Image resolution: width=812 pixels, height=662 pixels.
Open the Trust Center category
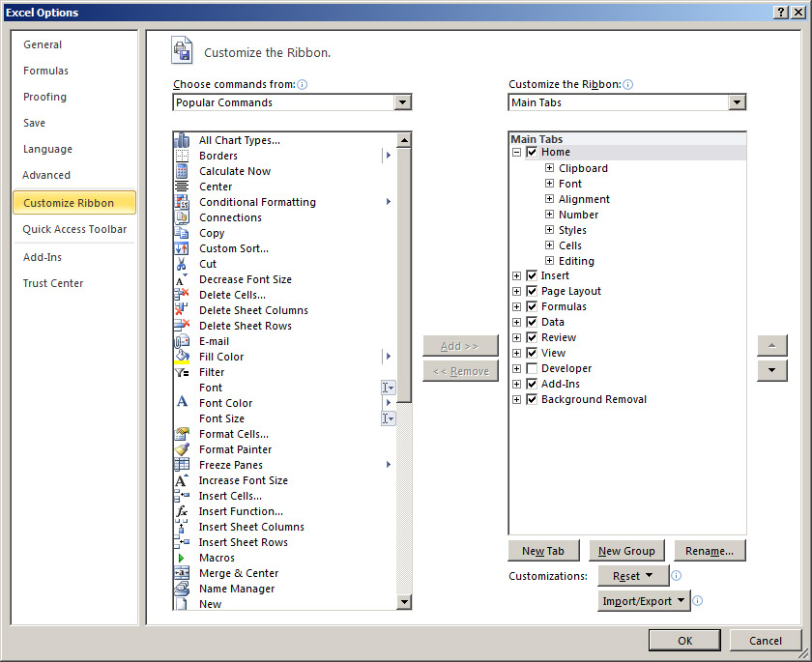coord(53,283)
